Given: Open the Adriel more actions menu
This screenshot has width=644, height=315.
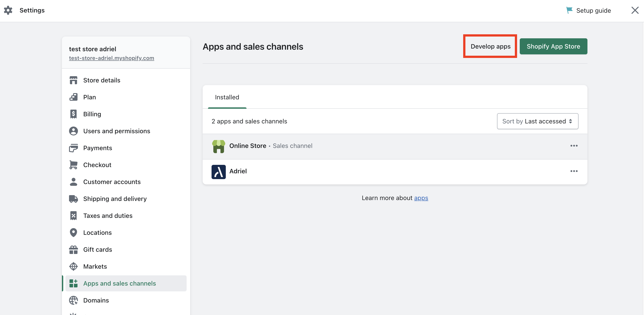Looking at the screenshot, I should pos(574,171).
